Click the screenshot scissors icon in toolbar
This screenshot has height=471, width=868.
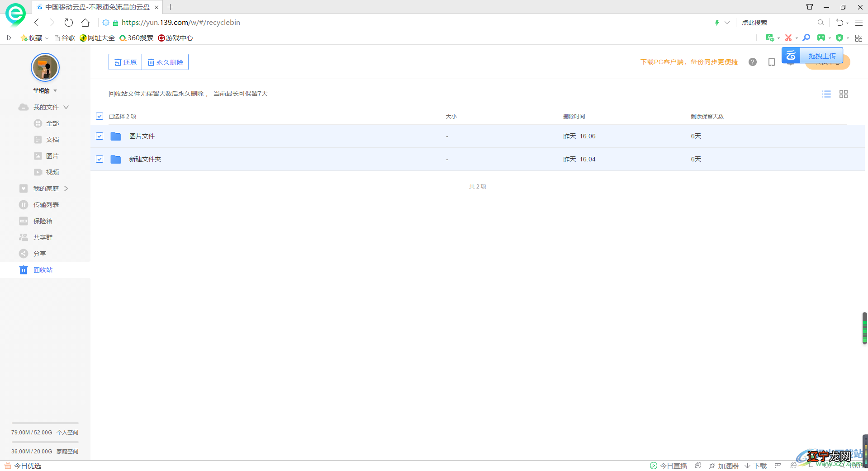click(788, 38)
